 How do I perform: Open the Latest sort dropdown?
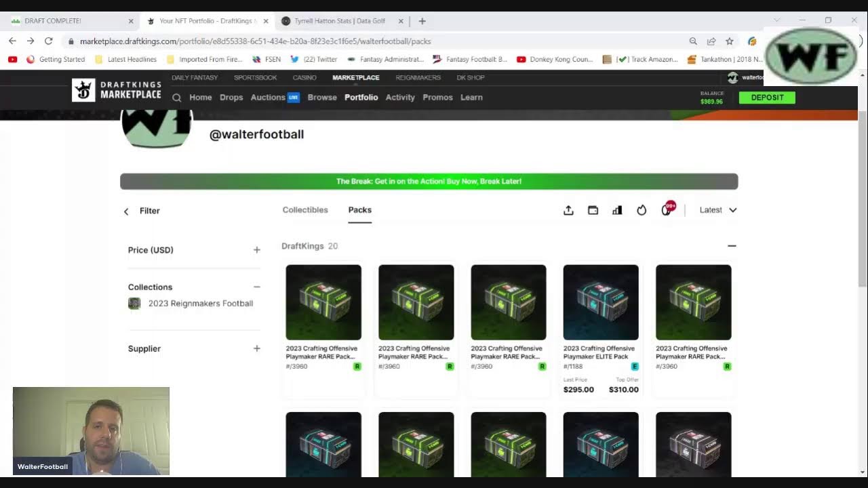coord(717,210)
